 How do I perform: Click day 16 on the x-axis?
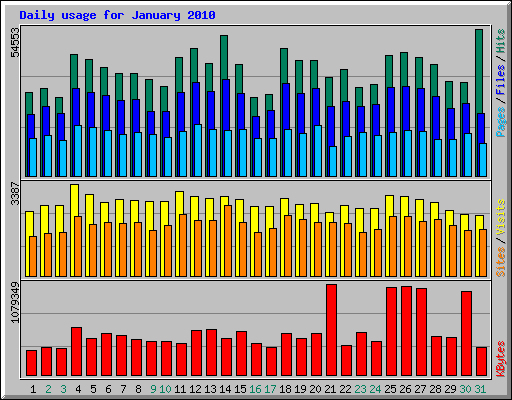click(x=255, y=389)
